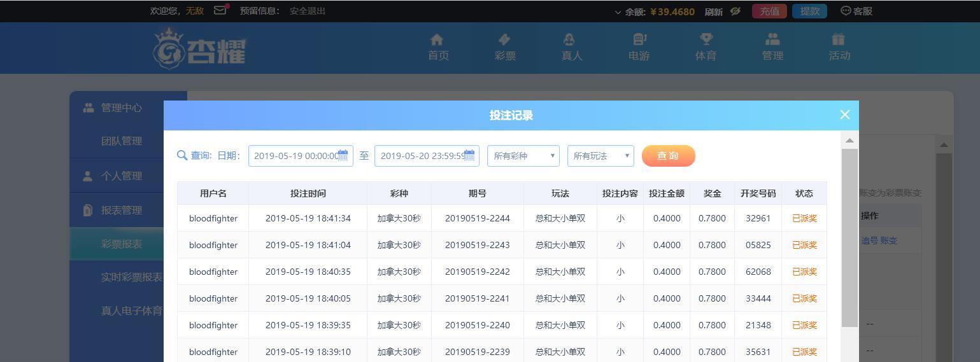Click 已派奖 status in row 2242

pos(804,272)
